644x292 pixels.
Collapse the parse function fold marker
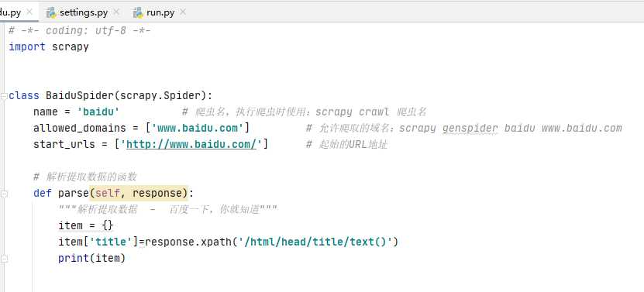point(4,194)
